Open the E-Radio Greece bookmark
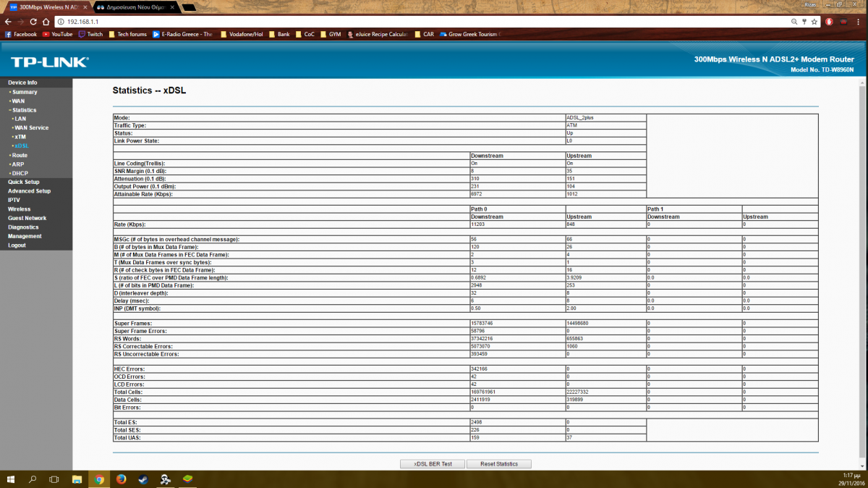The height and width of the screenshot is (488, 868). pyautogui.click(x=182, y=34)
